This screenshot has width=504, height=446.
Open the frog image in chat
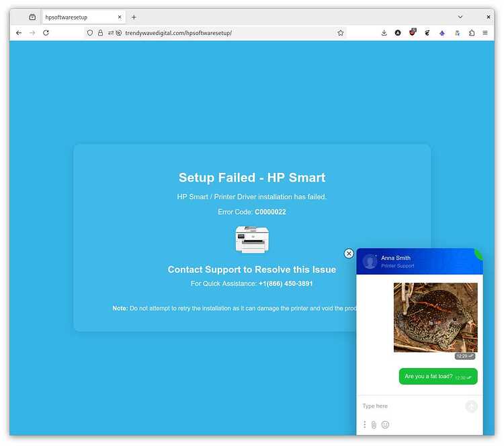[435, 318]
